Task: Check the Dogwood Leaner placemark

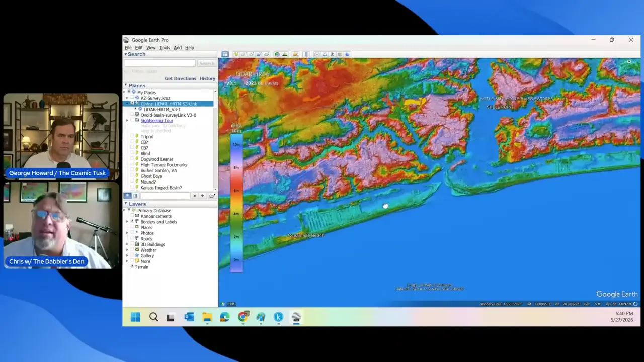Action: click(132, 159)
